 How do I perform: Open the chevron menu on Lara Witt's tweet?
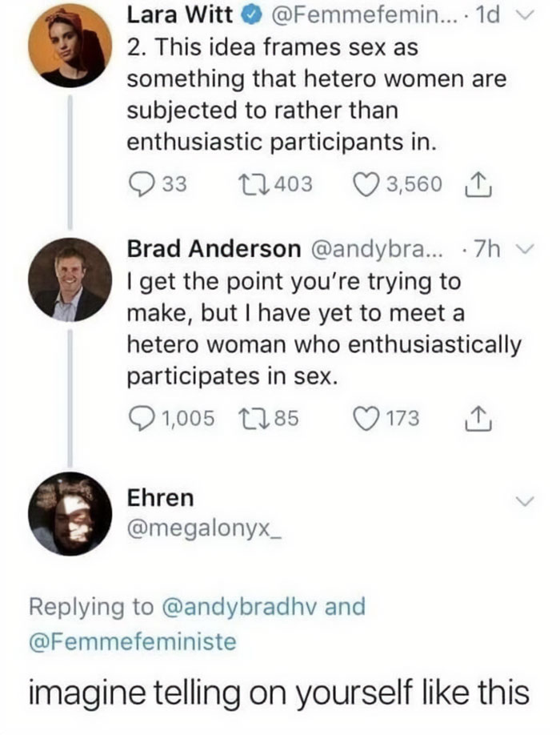(524, 13)
